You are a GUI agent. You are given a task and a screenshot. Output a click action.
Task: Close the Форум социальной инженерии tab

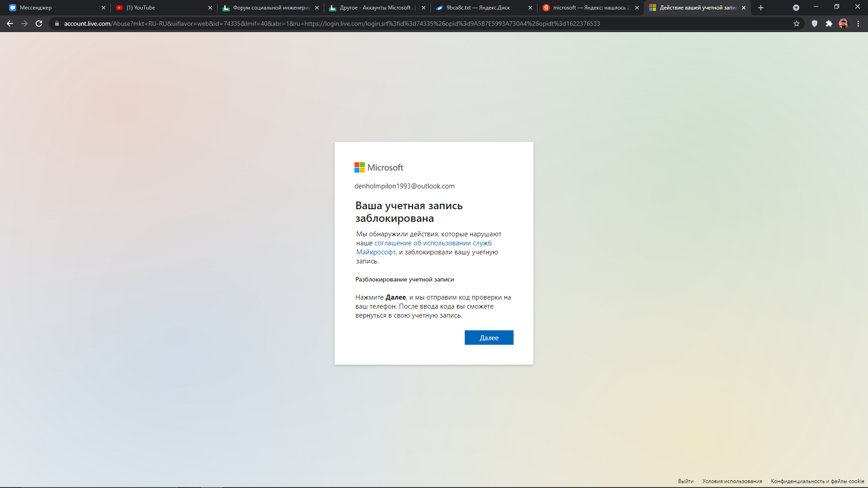(317, 8)
